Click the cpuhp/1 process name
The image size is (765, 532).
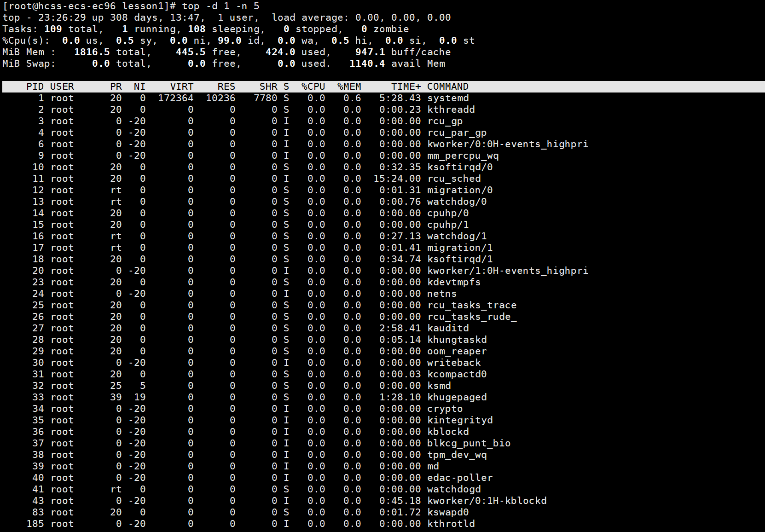point(448,225)
